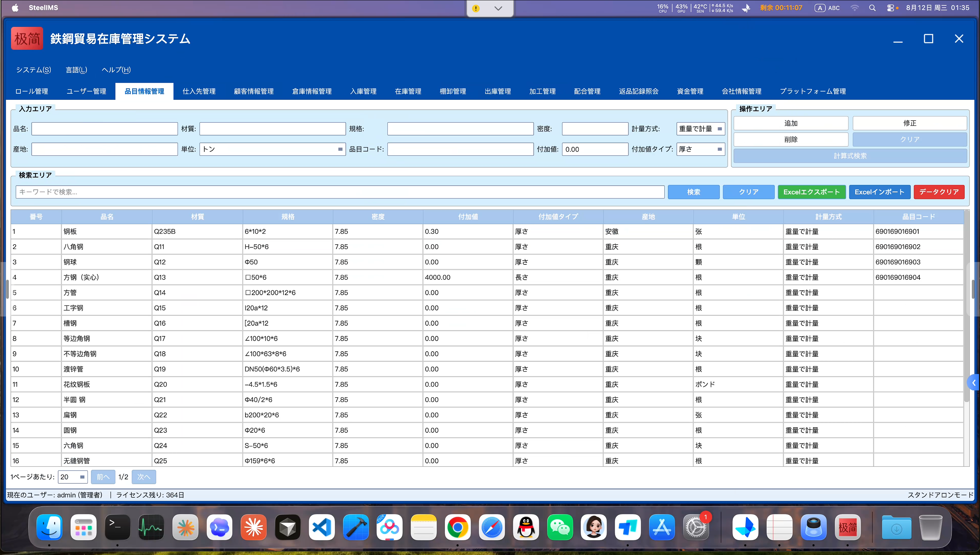Select the cell with code 690169016901
The height and width of the screenshot is (555, 980).
[x=918, y=231]
